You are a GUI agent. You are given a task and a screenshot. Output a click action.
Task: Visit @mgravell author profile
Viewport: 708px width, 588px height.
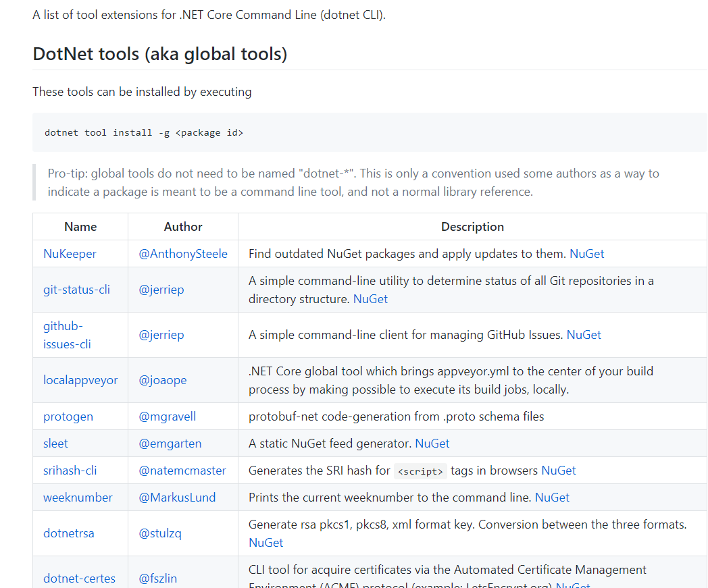[168, 417]
